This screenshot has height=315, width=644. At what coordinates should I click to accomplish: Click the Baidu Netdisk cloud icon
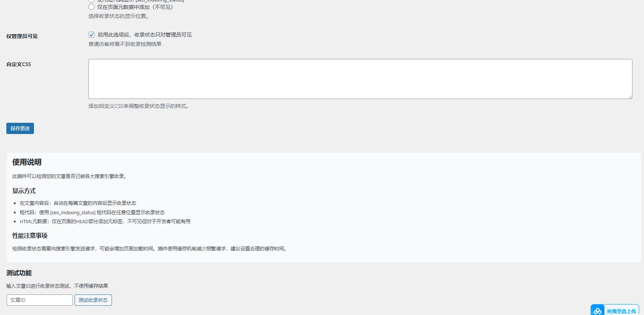click(598, 311)
